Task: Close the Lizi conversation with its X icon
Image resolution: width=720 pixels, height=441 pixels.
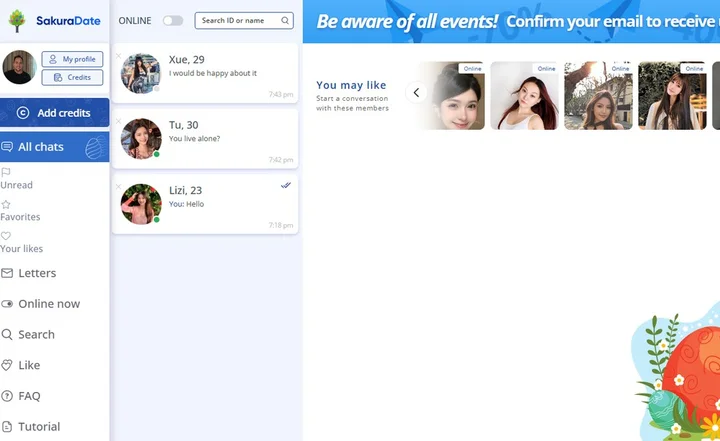Action: [118, 187]
